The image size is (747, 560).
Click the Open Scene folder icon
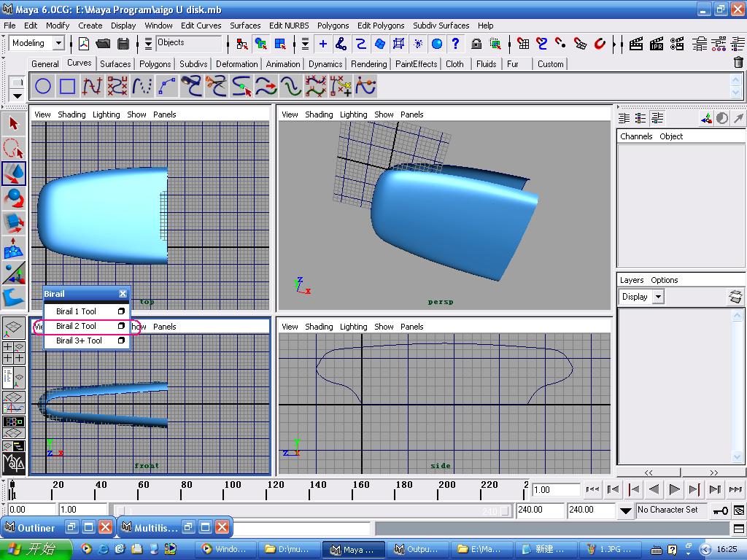tap(103, 44)
